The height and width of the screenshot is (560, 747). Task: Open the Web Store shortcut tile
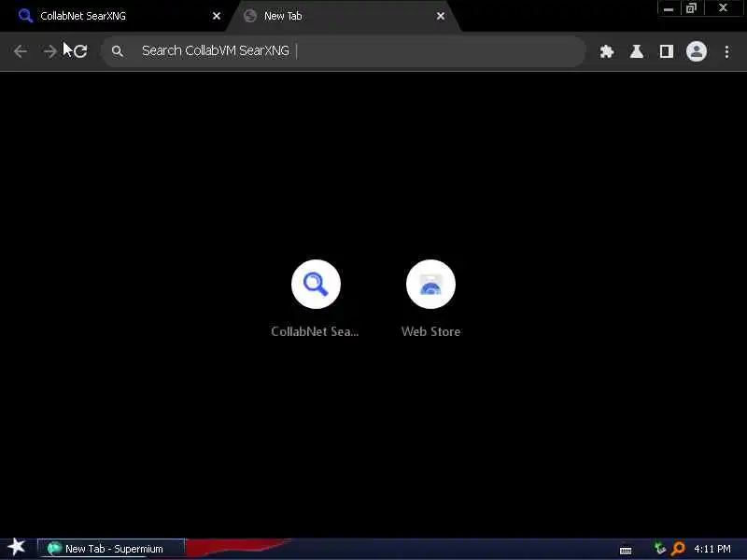tap(430, 285)
